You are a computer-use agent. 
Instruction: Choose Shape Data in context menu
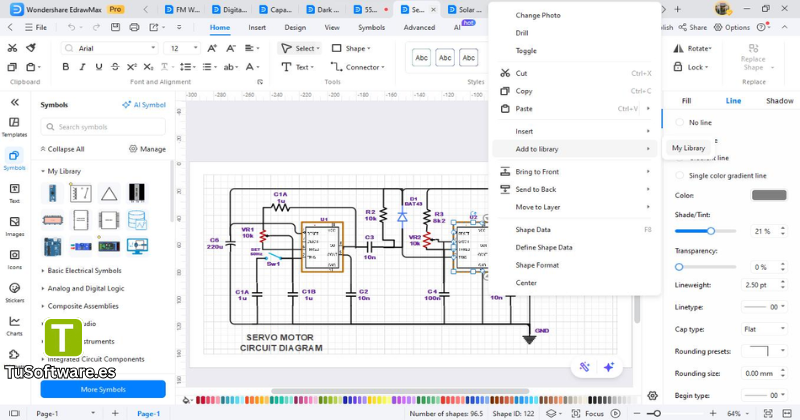pos(575,230)
